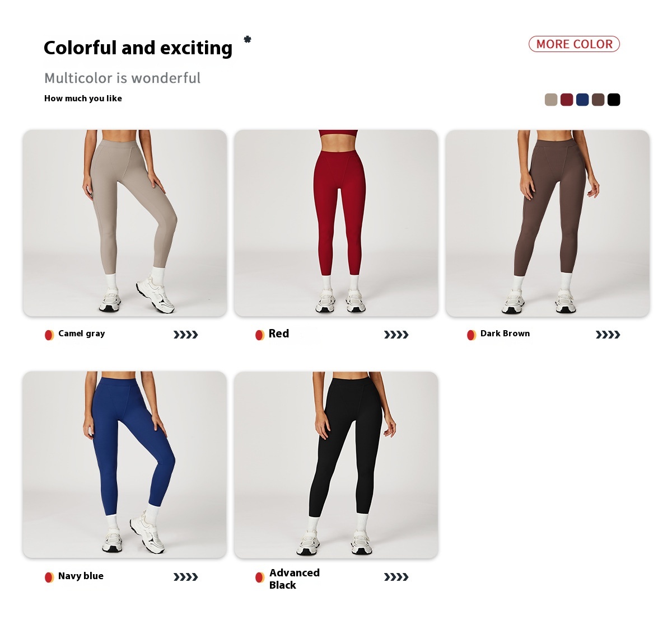Expand the arrows next to Red

396,335
